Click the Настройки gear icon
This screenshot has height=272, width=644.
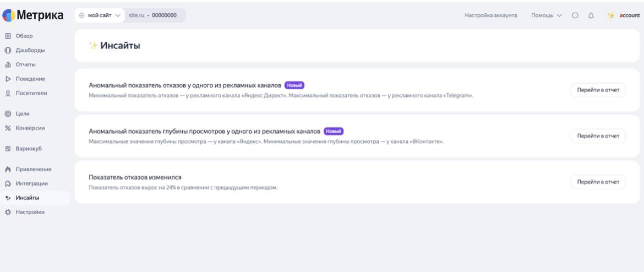coord(7,213)
